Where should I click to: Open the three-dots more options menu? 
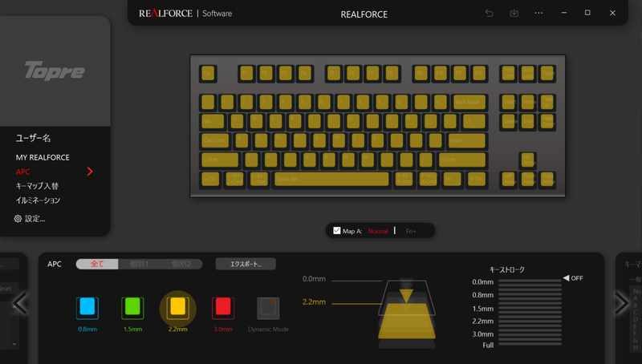[538, 13]
